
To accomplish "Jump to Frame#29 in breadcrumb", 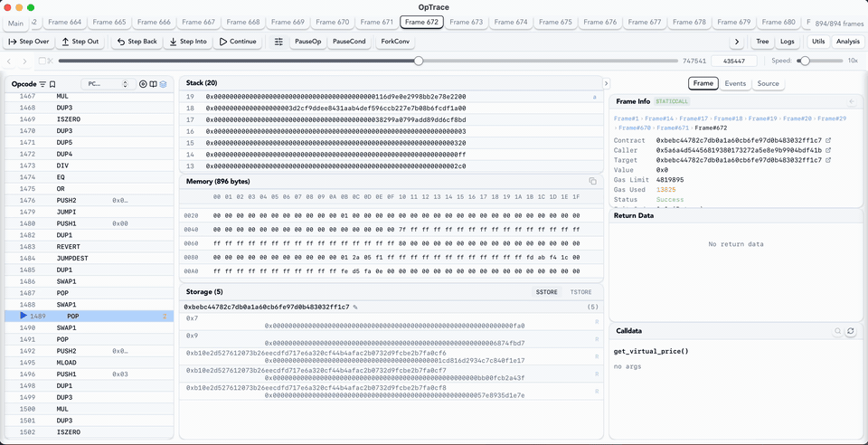I will (832, 118).
